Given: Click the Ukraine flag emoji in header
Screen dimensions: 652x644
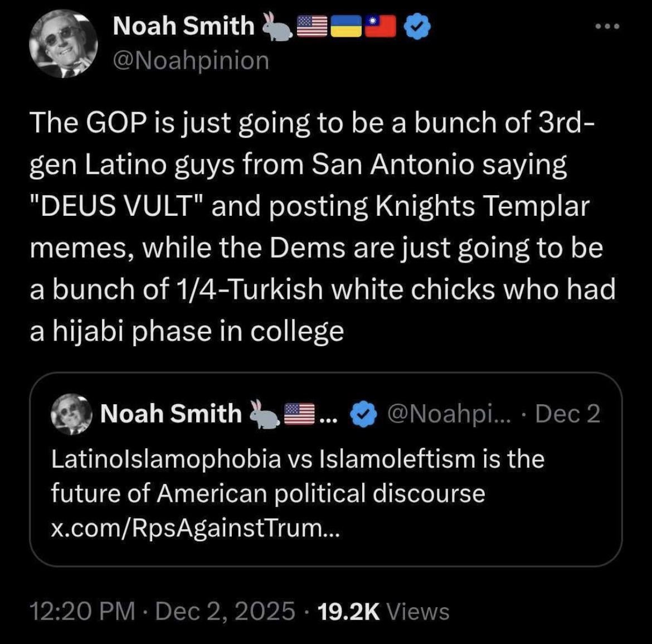Looking at the screenshot, I should pos(346,26).
